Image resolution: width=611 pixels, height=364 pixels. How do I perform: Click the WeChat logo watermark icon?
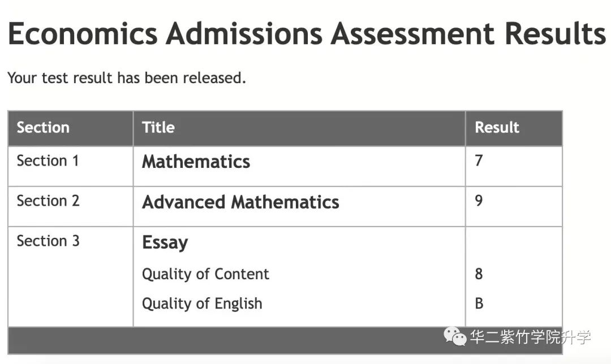pyautogui.click(x=455, y=336)
